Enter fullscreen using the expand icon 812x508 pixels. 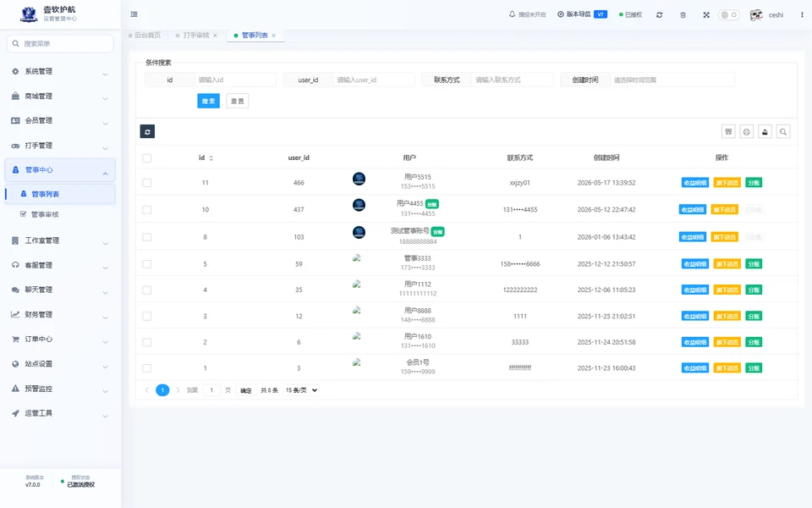coord(706,15)
